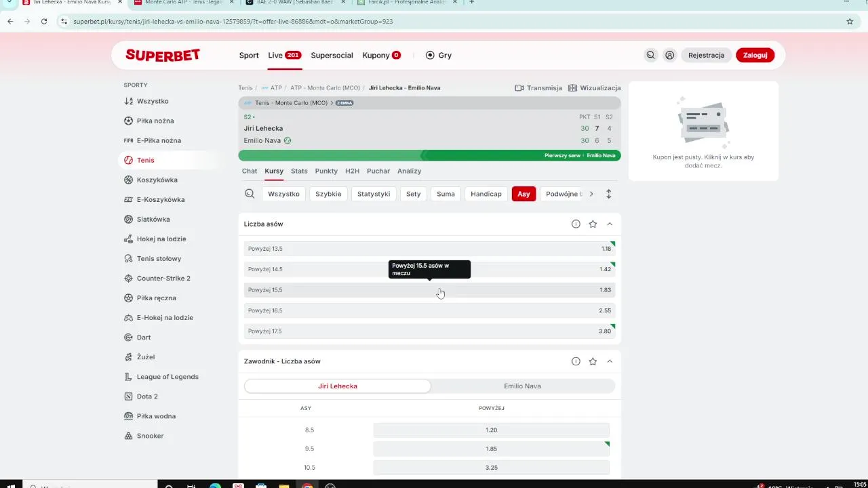Filter markets by Wszystko
This screenshot has width=868, height=488.
283,194
